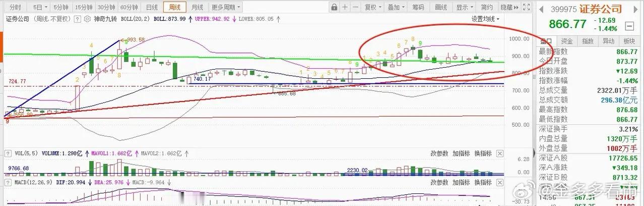This screenshot has width=644, height=206.
Task: Open the 5日 period dropdown
Action: coord(38,7)
